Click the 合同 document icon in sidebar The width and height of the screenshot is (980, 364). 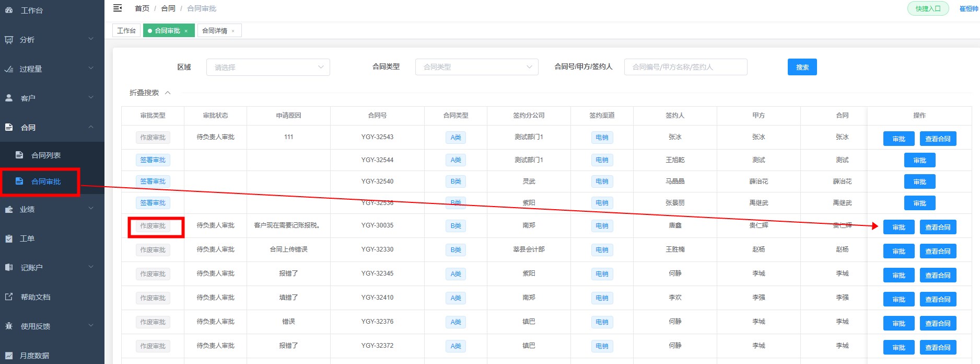click(9, 127)
